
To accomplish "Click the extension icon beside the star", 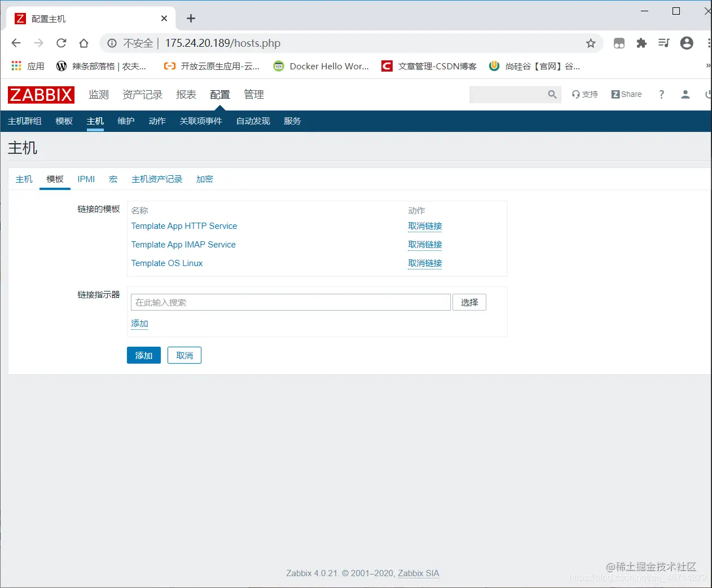I will (x=619, y=43).
